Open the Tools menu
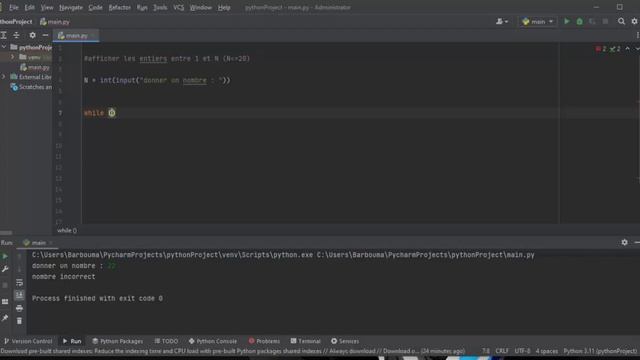This screenshot has height=360, width=640. [160, 7]
